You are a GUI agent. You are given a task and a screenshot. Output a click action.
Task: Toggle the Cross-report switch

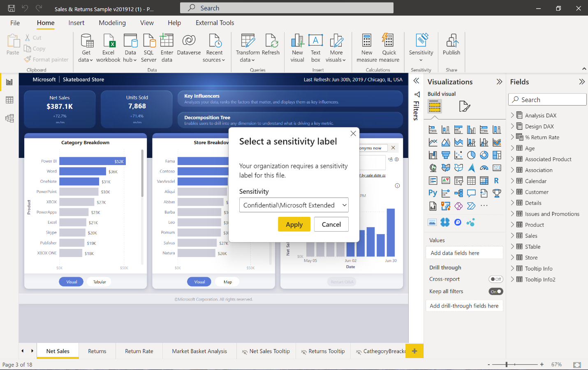point(496,279)
